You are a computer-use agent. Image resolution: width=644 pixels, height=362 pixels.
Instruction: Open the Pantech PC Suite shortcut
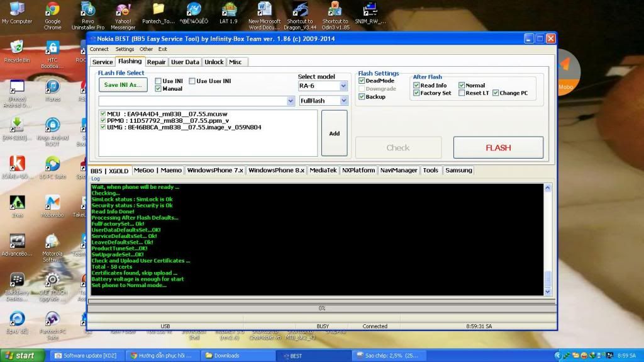pyautogui.click(x=52, y=325)
